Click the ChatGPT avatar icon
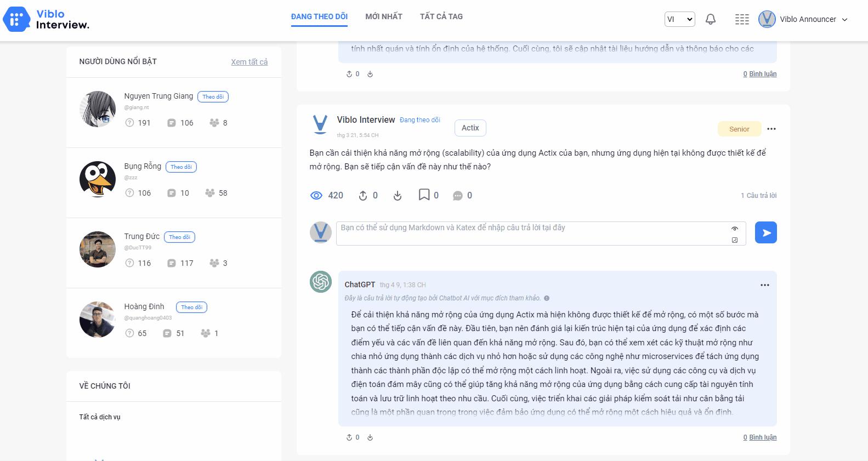The height and width of the screenshot is (461, 868). point(321,282)
